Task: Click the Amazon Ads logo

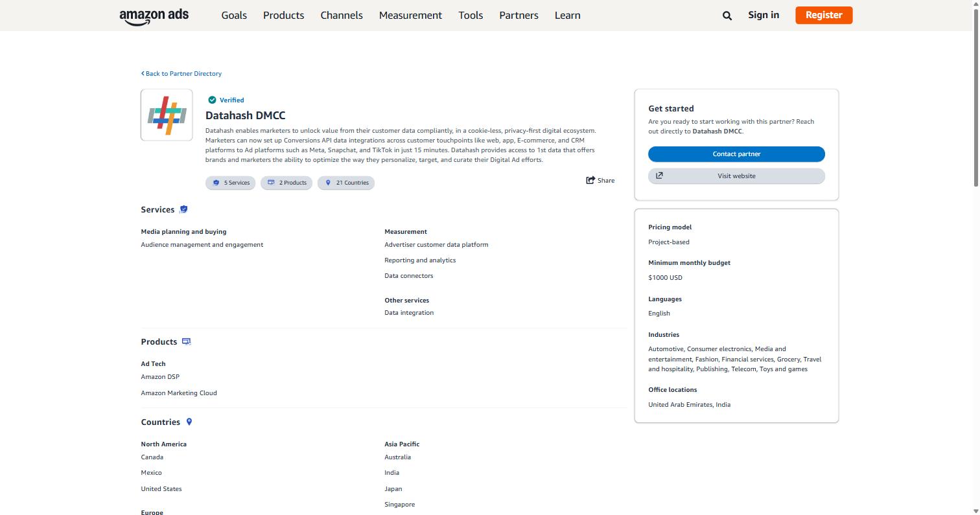Action: (x=154, y=16)
